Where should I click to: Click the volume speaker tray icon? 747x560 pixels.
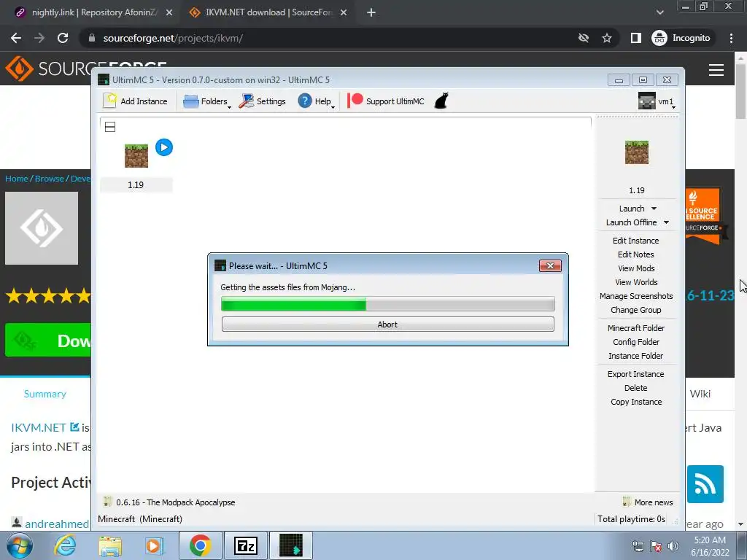673,546
